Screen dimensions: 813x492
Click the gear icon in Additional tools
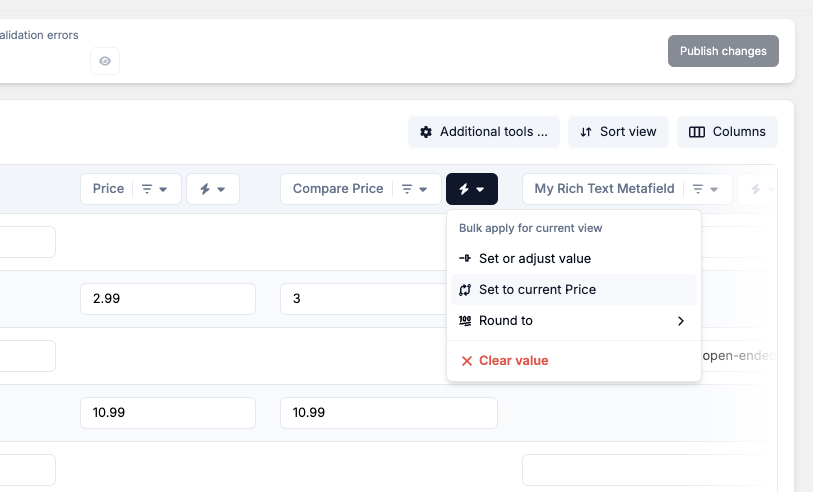tap(426, 132)
